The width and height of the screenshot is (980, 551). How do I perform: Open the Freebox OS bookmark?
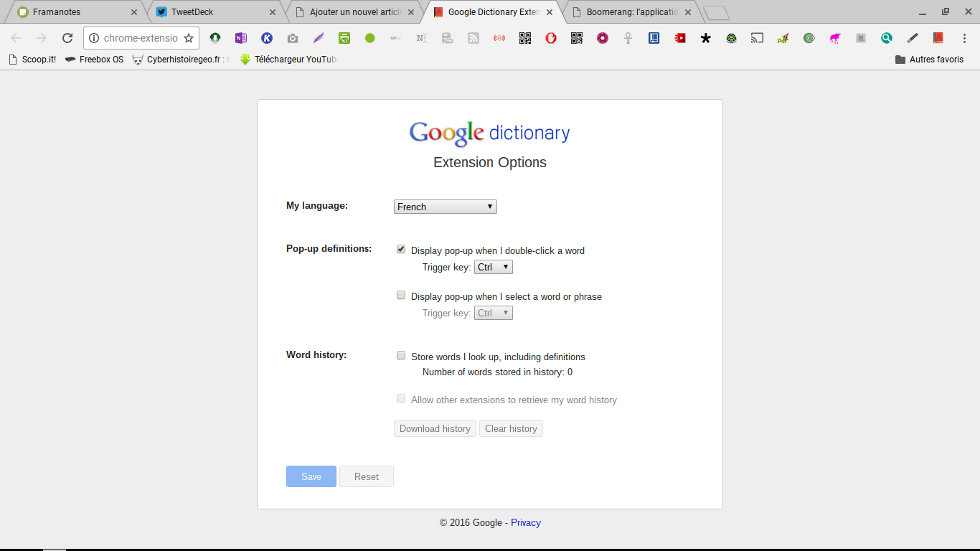94,60
